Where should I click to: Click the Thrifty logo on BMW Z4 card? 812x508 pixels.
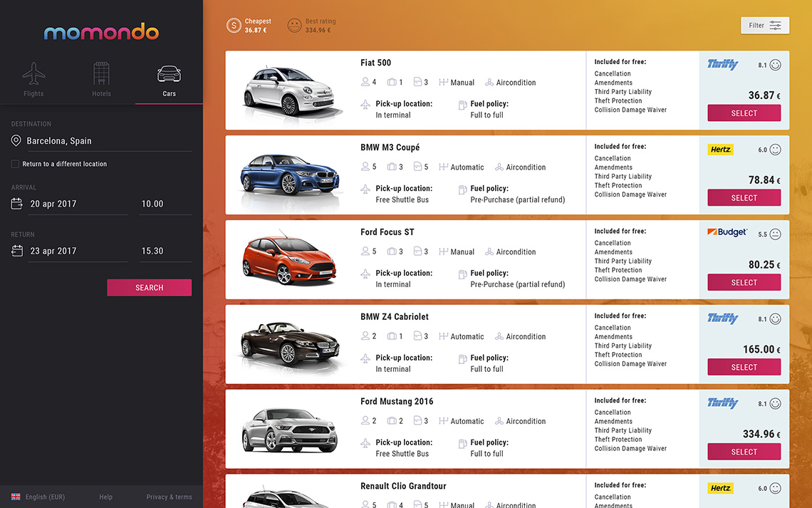(723, 318)
